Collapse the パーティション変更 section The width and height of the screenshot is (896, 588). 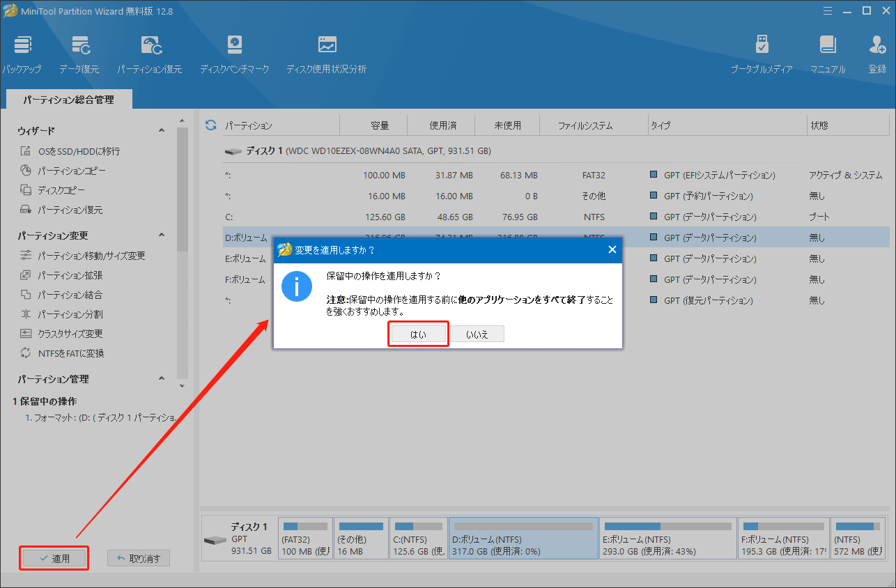pos(162,235)
